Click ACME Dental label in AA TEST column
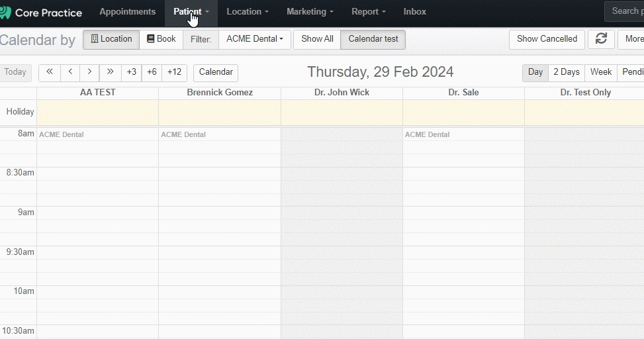 point(61,135)
